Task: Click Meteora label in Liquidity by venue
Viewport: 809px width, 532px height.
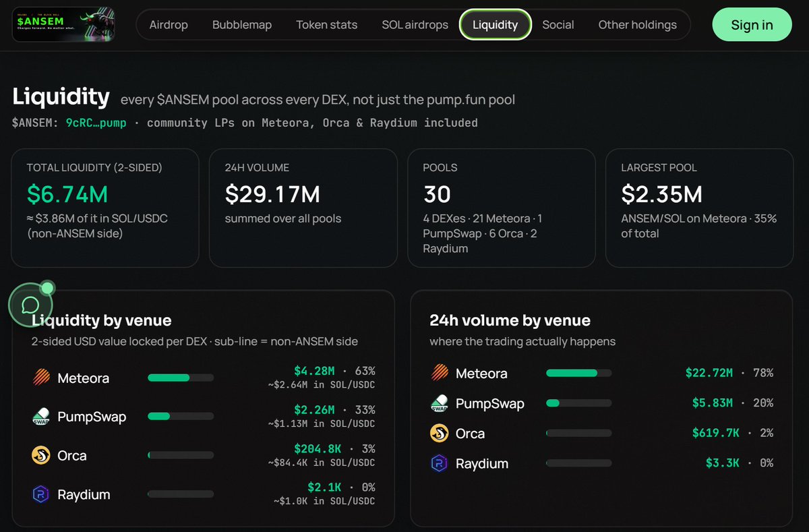Action: (84, 378)
